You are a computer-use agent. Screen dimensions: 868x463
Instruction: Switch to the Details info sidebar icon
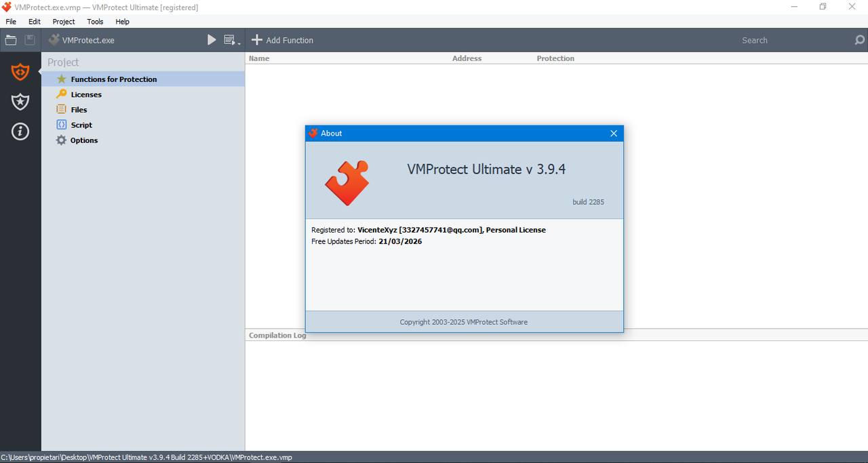(20, 132)
